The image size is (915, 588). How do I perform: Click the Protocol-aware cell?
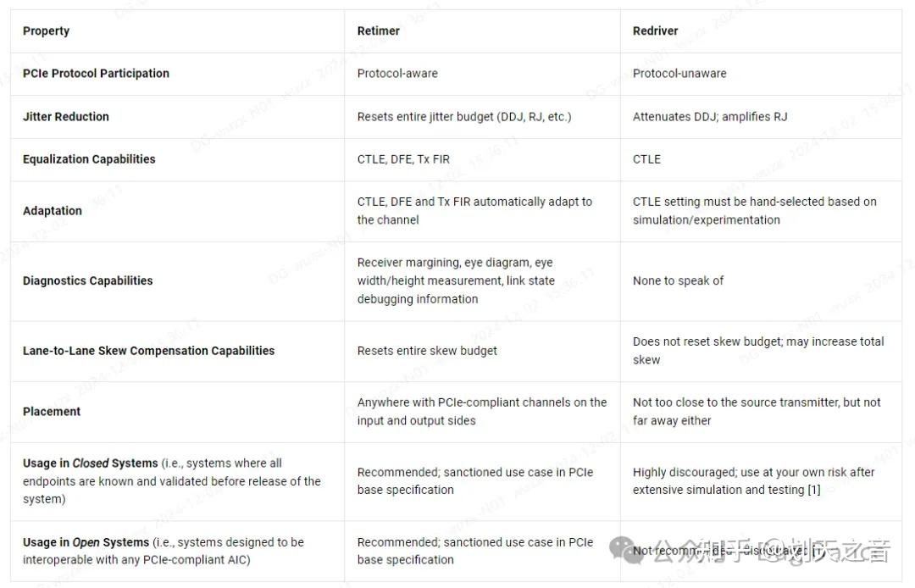point(397,74)
